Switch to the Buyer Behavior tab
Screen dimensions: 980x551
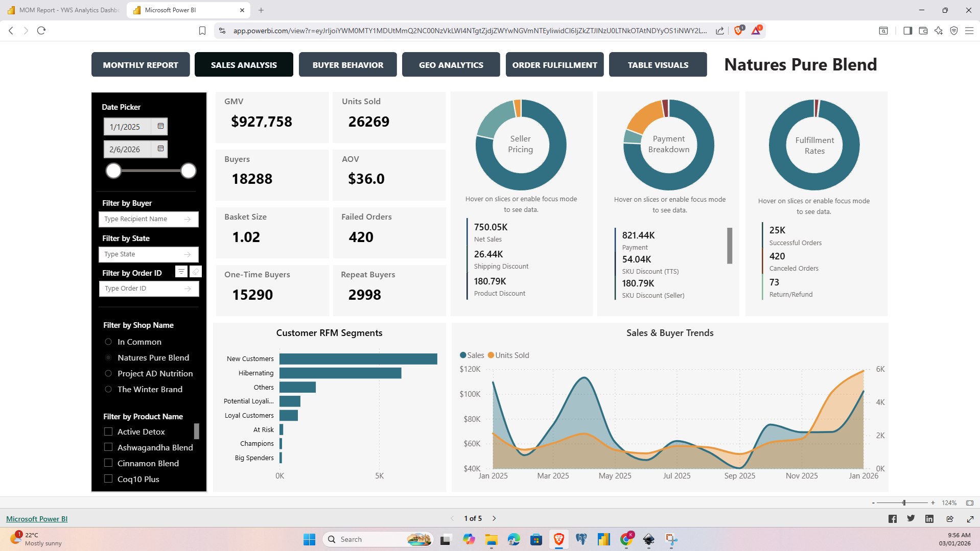click(347, 65)
